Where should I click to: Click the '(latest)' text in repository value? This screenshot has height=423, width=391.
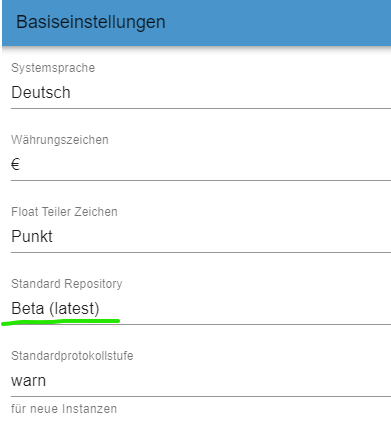pyautogui.click(x=74, y=309)
